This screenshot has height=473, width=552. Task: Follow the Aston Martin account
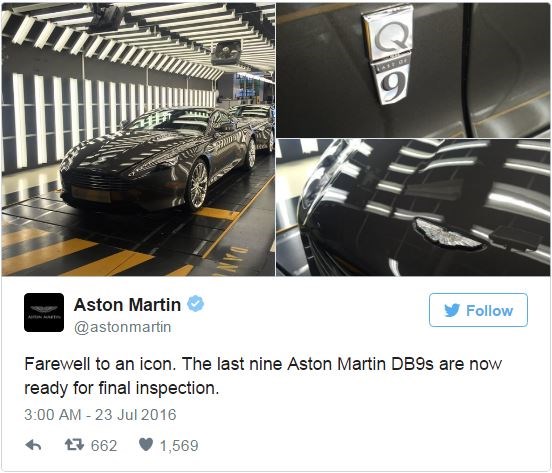point(478,310)
